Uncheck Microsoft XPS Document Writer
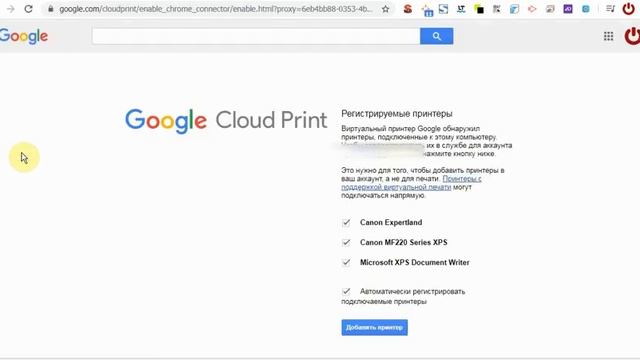640x360 pixels. pos(346,262)
